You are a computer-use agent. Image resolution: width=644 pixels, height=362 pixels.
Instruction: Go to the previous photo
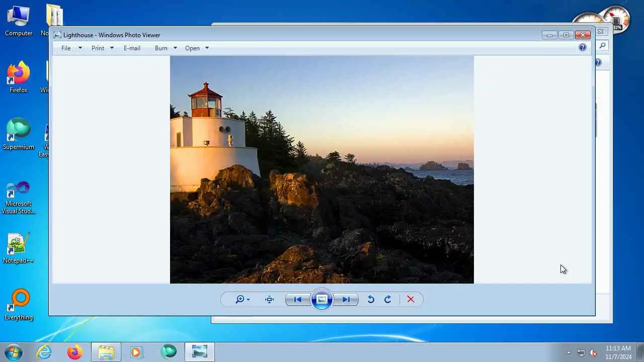[x=297, y=299]
